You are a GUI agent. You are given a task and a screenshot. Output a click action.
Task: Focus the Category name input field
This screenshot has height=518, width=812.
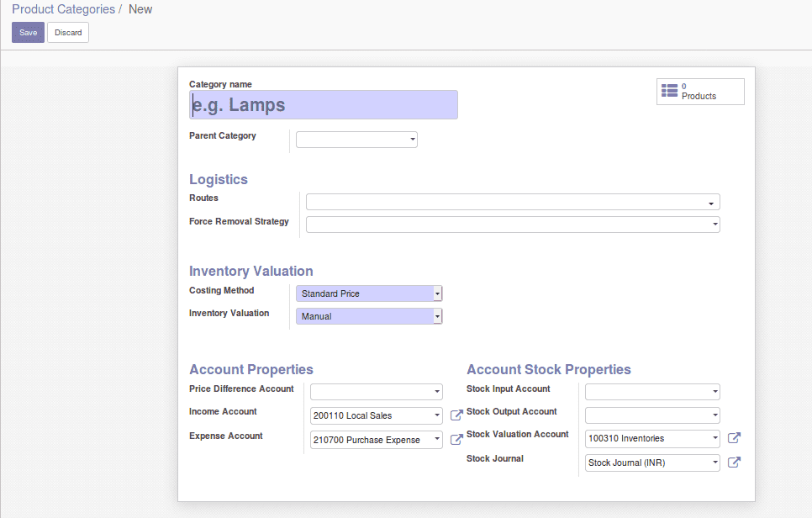(x=323, y=104)
